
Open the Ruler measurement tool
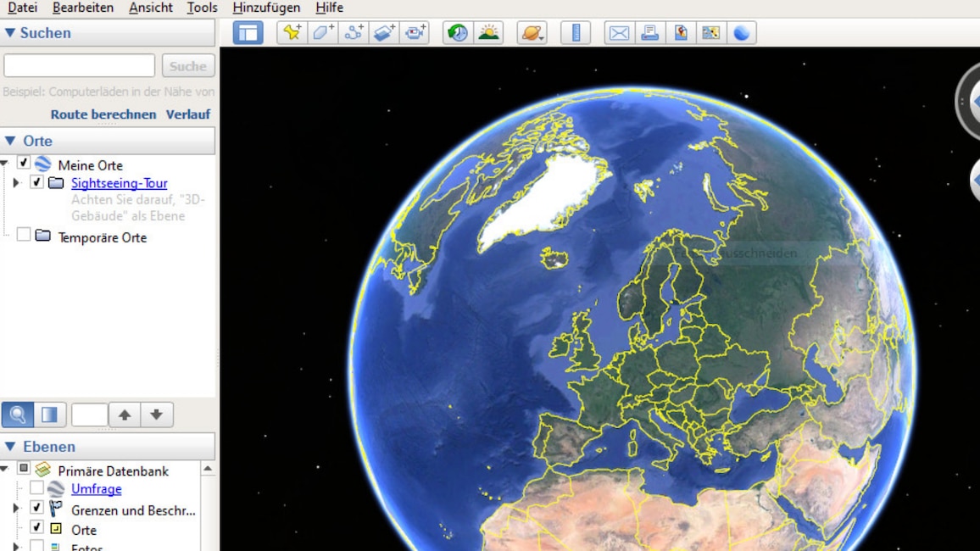tap(576, 32)
